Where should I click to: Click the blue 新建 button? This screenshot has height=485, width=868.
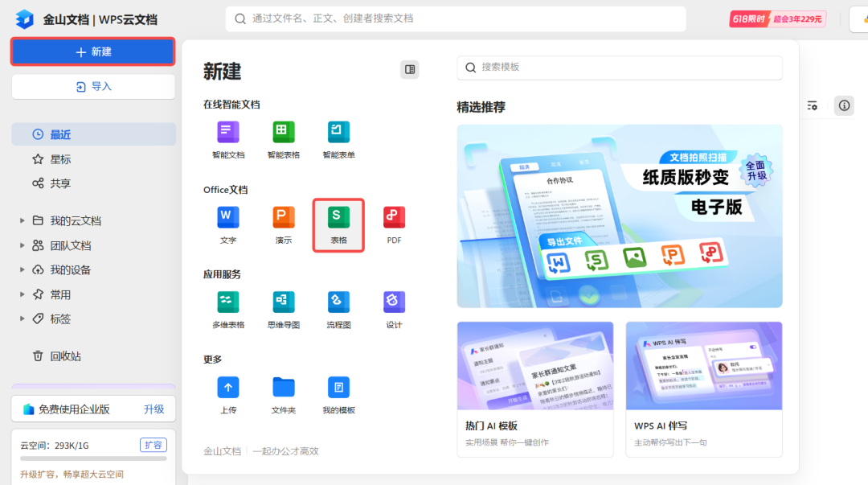pos(93,51)
